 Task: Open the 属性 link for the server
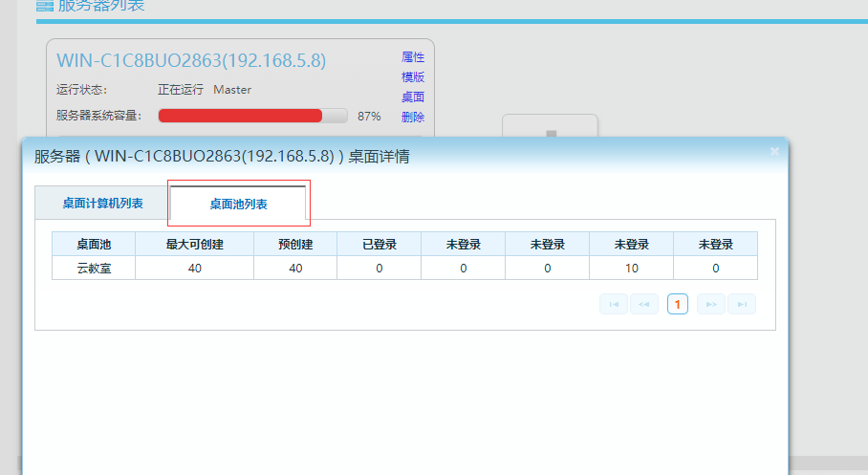point(413,57)
